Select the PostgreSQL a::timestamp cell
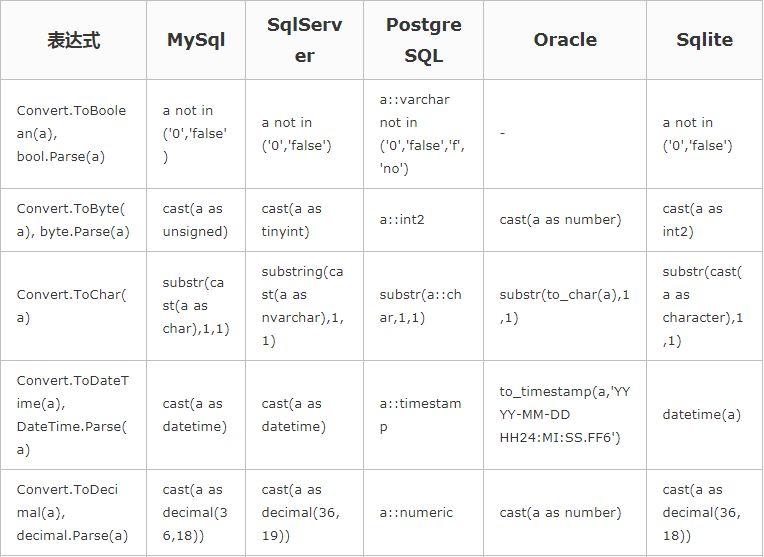764x557 pixels. point(423,415)
